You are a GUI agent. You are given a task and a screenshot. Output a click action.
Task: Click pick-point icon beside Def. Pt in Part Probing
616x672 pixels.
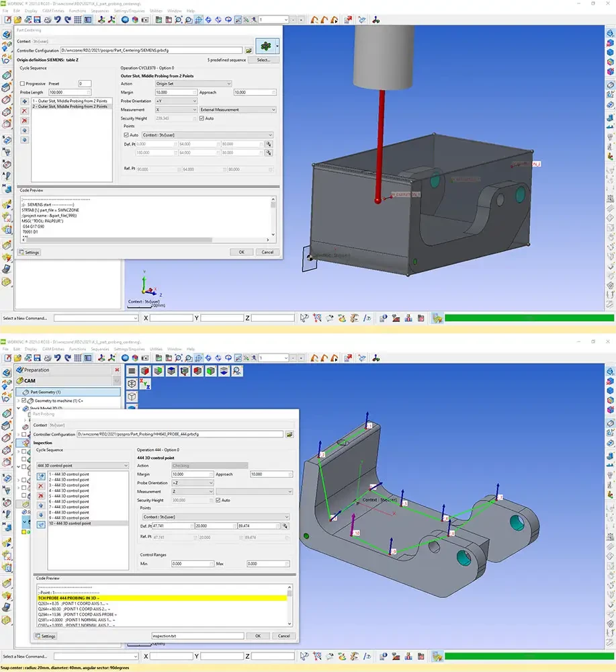pyautogui.click(x=285, y=526)
